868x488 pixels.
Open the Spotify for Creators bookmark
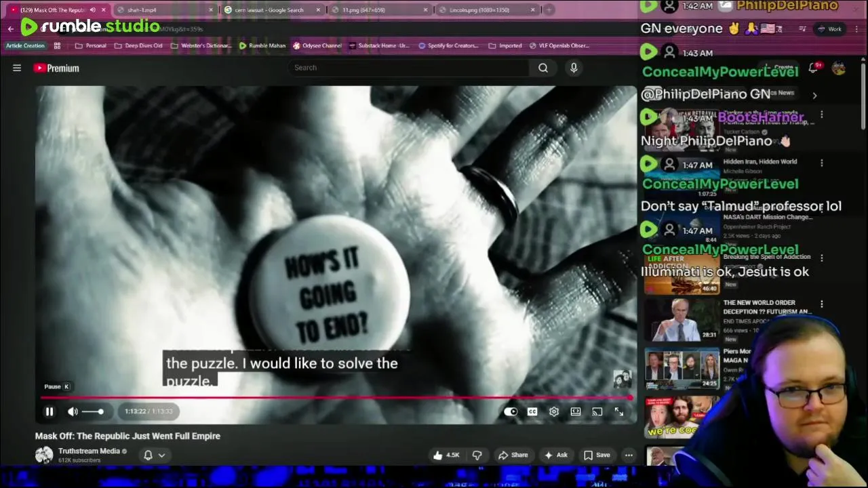click(448, 46)
